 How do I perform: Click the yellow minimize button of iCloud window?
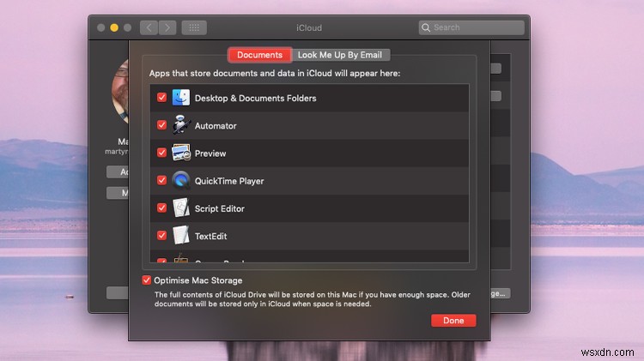pos(114,27)
